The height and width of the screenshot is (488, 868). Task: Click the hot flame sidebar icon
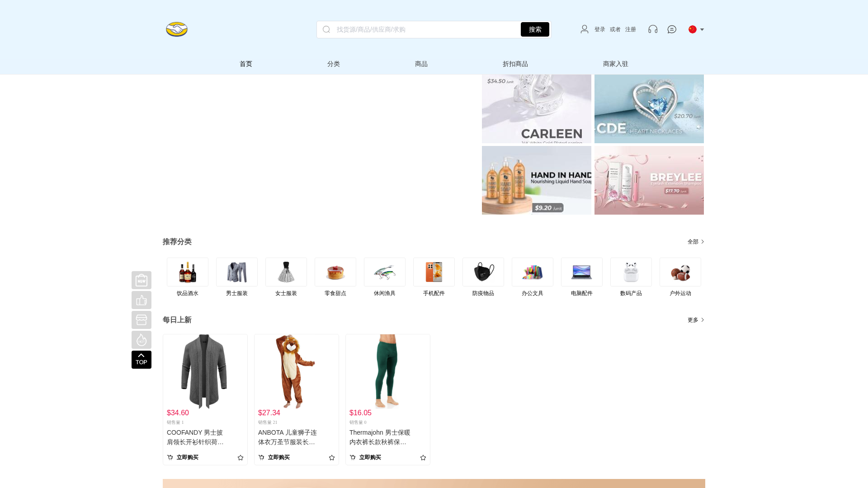tap(142, 340)
